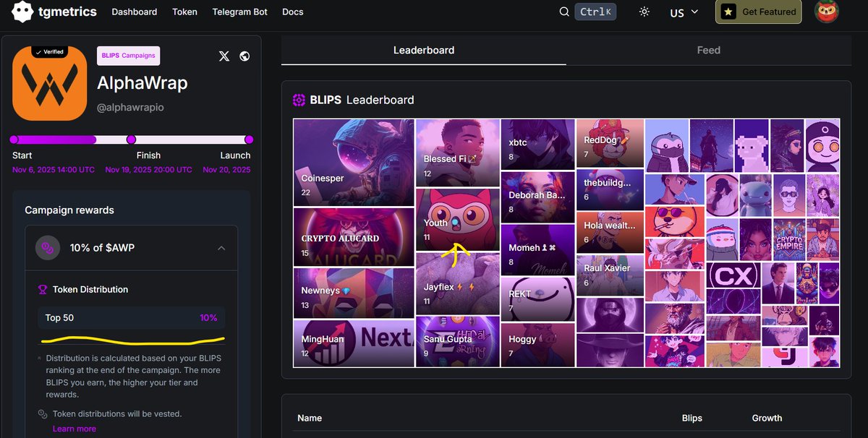This screenshot has width=868, height=438.
Task: Click the Name column header
Action: pos(310,418)
